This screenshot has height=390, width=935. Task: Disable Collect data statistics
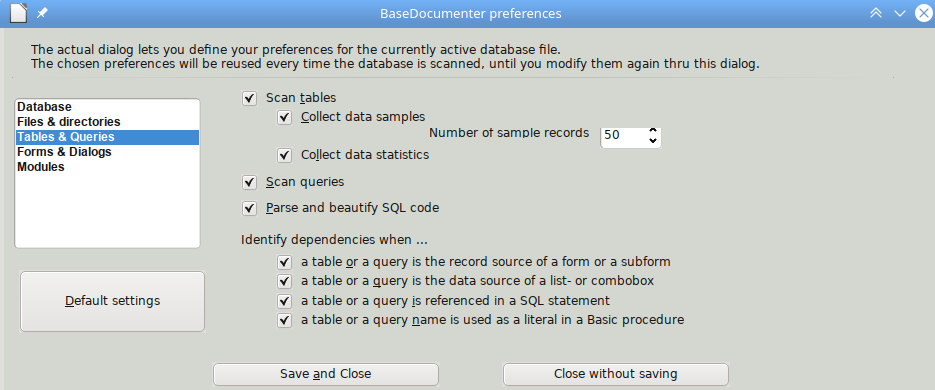click(284, 156)
